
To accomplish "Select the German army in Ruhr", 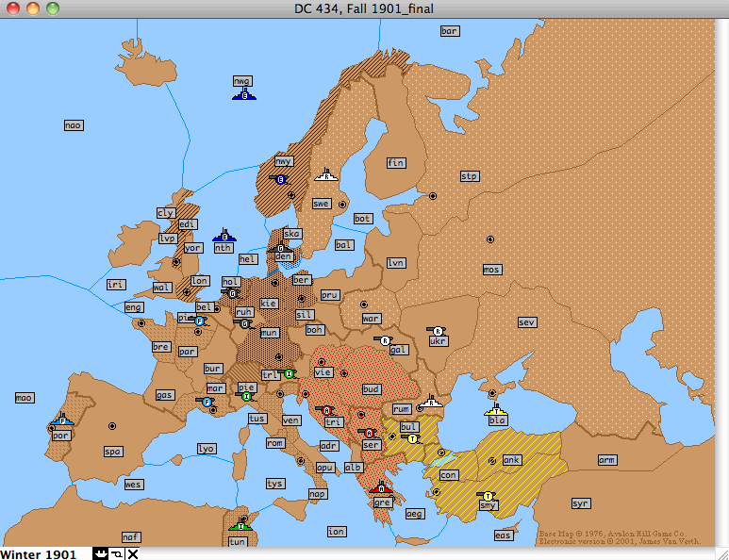I will (244, 323).
